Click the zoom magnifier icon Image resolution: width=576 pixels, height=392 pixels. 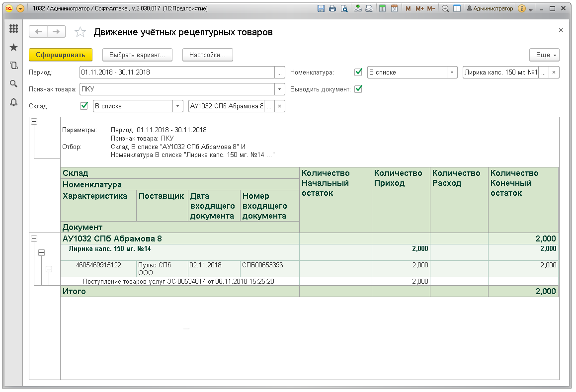pyautogui.click(x=445, y=9)
